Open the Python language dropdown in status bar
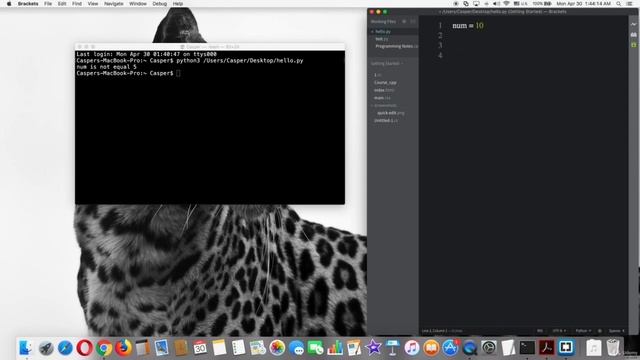 coord(583,331)
